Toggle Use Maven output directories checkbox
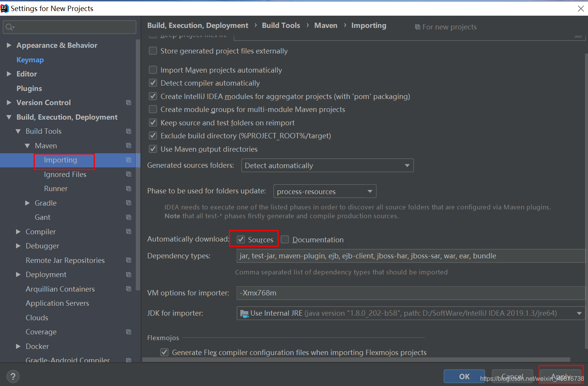 [x=153, y=149]
